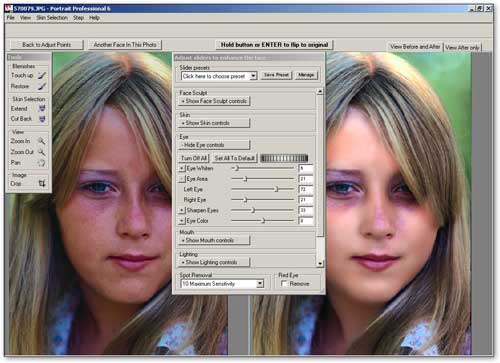Tick the Red Eye Remove checkbox
The image size is (500, 363).
click(x=284, y=284)
